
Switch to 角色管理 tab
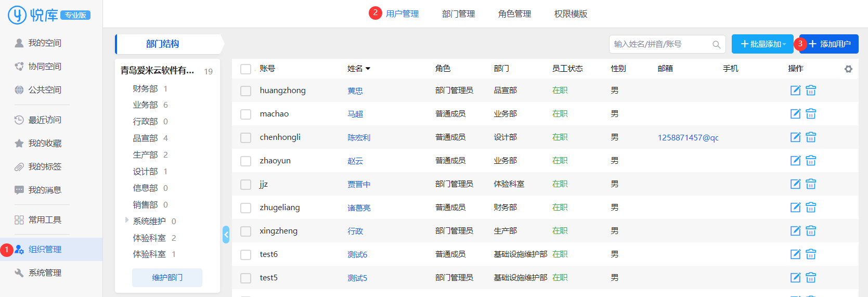pos(514,14)
